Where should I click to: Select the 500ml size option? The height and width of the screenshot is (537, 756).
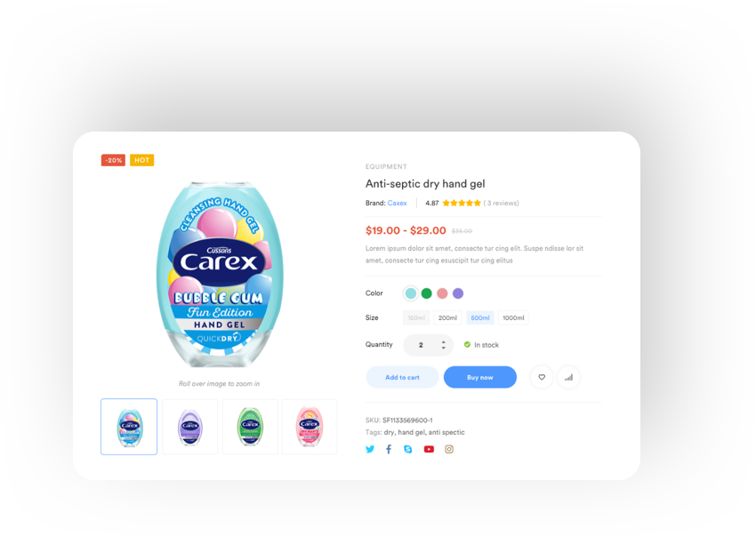479,317
